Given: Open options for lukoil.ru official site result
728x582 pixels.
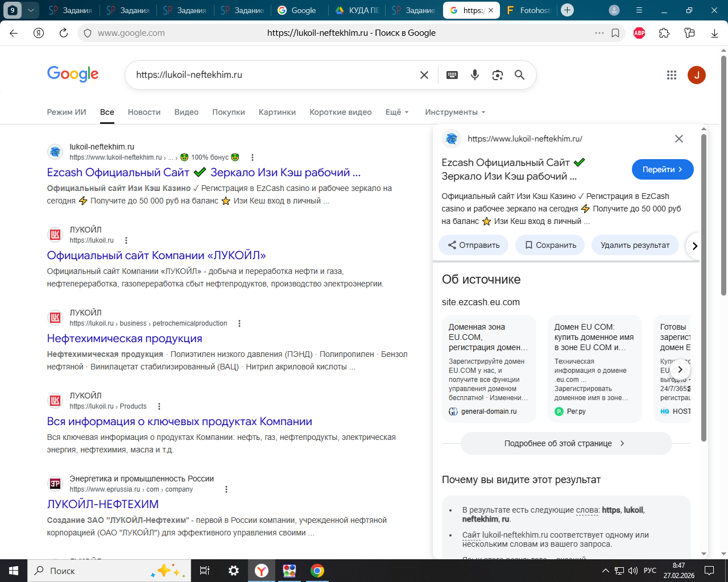Looking at the screenshot, I should pyautogui.click(x=126, y=240).
